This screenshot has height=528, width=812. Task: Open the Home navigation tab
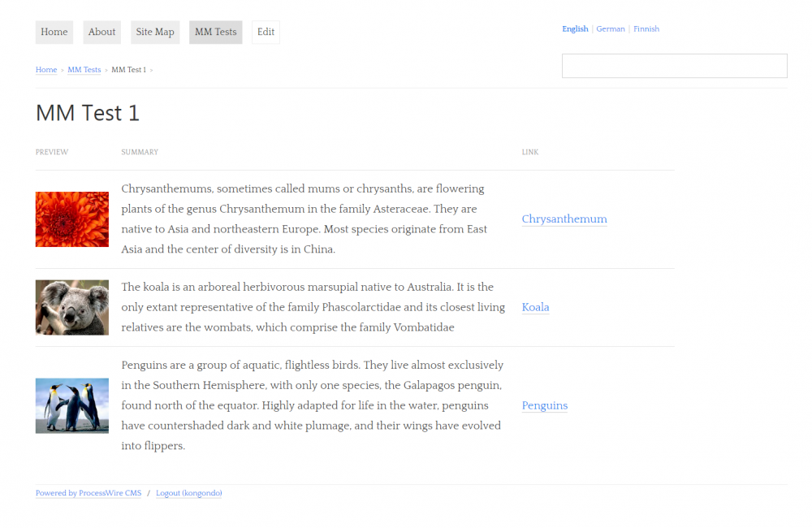pos(54,32)
